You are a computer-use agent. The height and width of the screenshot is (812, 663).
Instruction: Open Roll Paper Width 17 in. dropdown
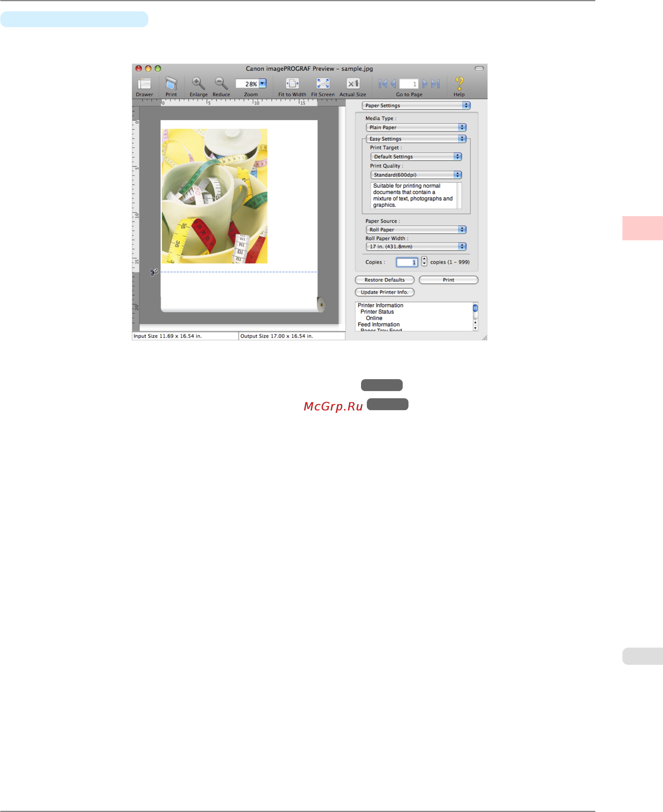tap(416, 247)
